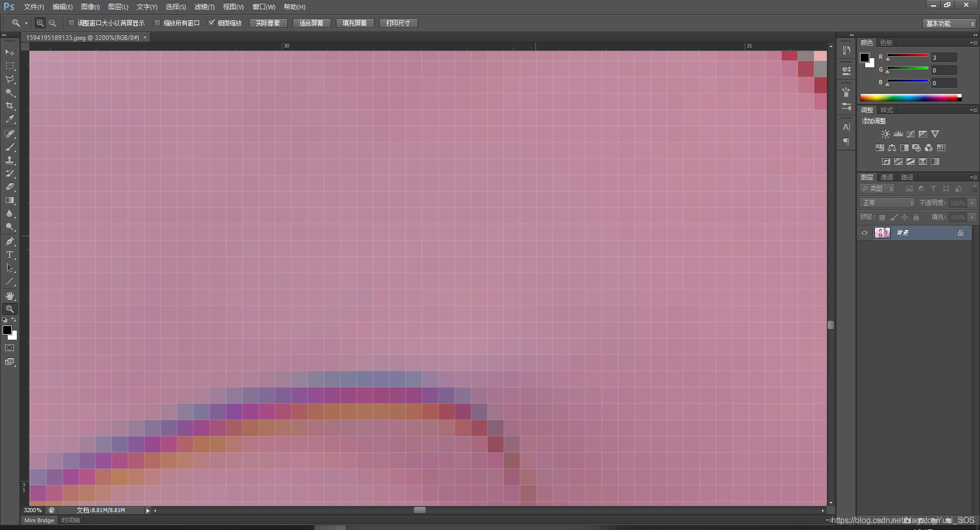
Task: Open the 填充 fill dropdown arrow
Action: pyautogui.click(x=972, y=217)
